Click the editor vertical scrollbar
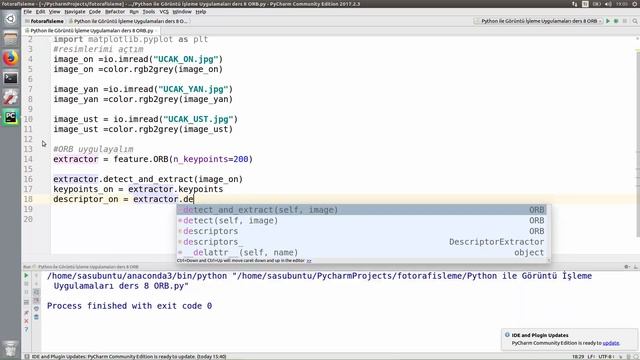The image size is (640, 360). (638, 143)
